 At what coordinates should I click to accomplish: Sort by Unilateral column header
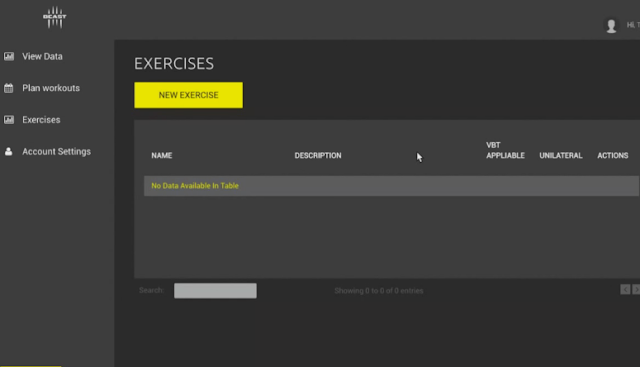561,156
